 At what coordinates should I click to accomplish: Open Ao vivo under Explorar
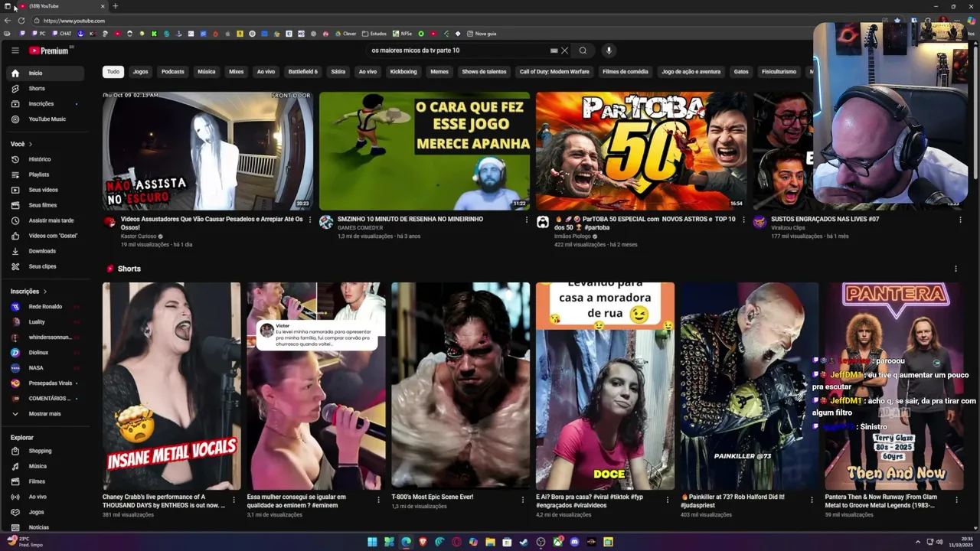46,497
